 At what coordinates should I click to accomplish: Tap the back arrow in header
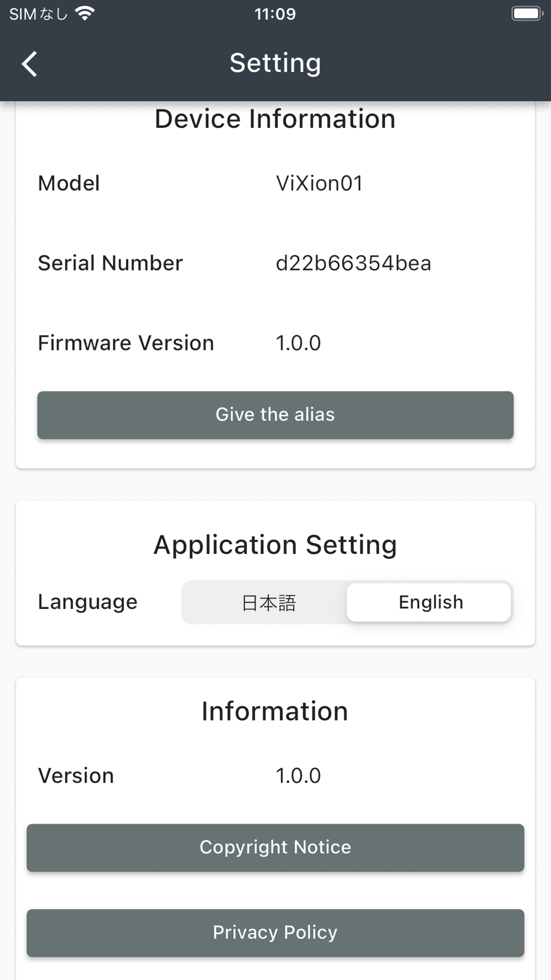click(29, 64)
